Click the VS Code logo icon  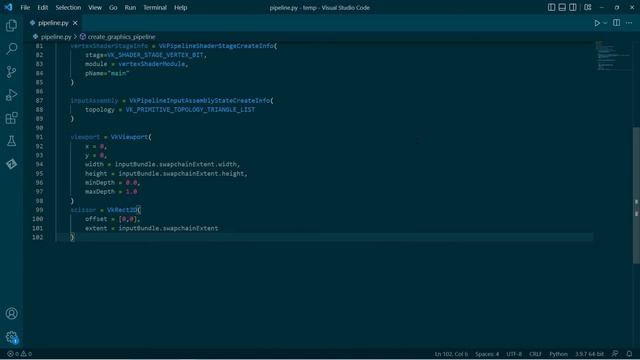point(8,7)
